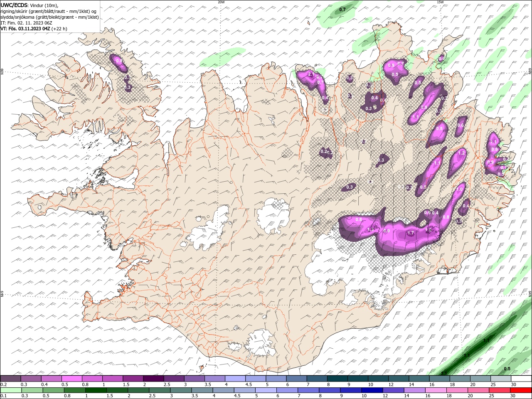
Task: Click the "slydda/snjókoma" line in the header
Action: 50,17
